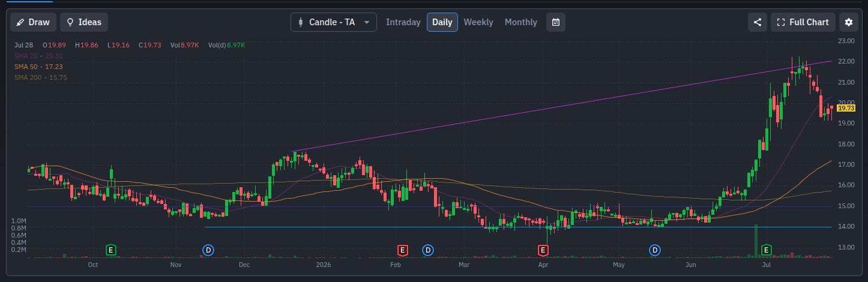This screenshot has height=282, width=868.
Task: Click the Vol(d) 8.97K legend value
Action: point(227,45)
